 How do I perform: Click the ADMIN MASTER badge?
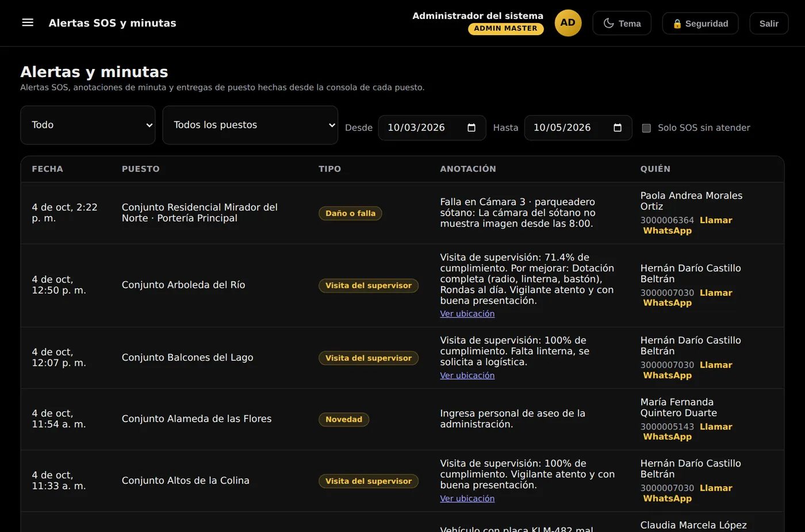(506, 29)
